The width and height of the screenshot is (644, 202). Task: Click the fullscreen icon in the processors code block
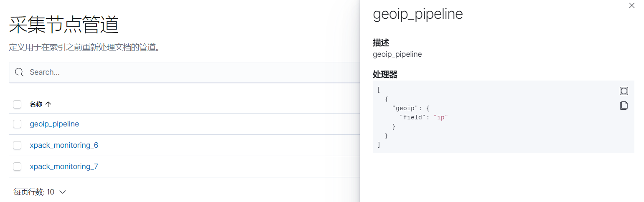click(x=624, y=91)
